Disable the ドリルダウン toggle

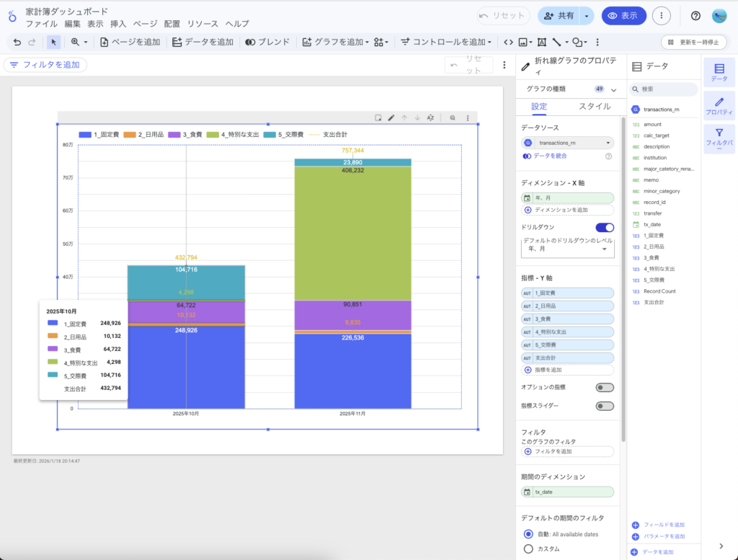pyautogui.click(x=605, y=227)
